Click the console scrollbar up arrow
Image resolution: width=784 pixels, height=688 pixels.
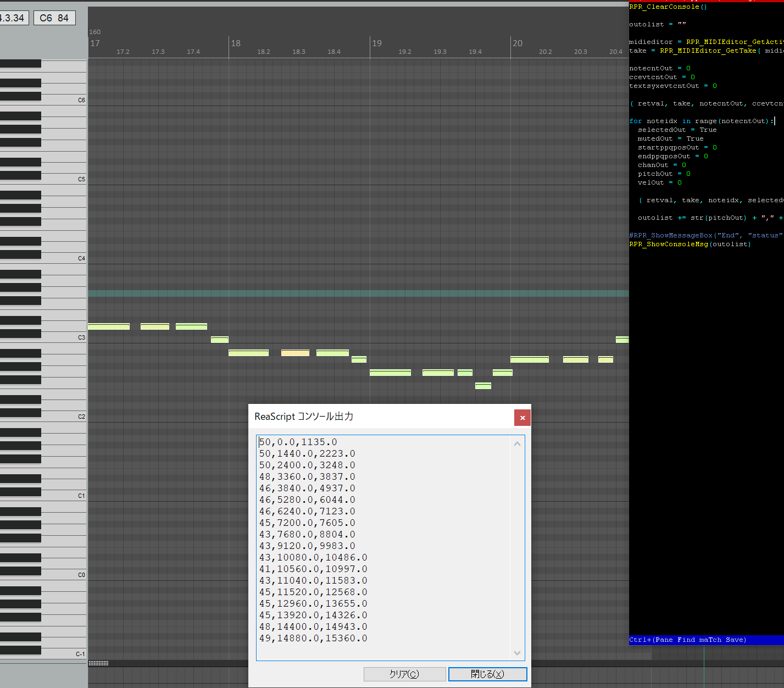[517, 443]
